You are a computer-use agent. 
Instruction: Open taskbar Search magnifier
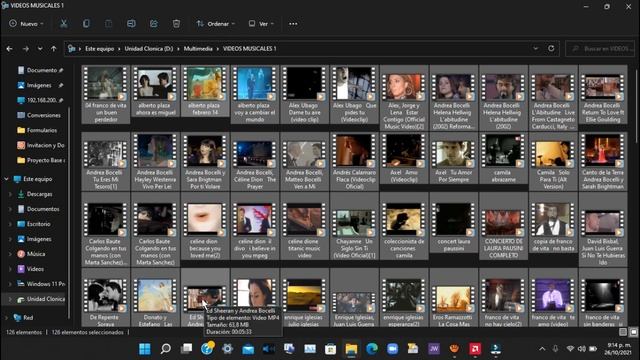pos(165,349)
